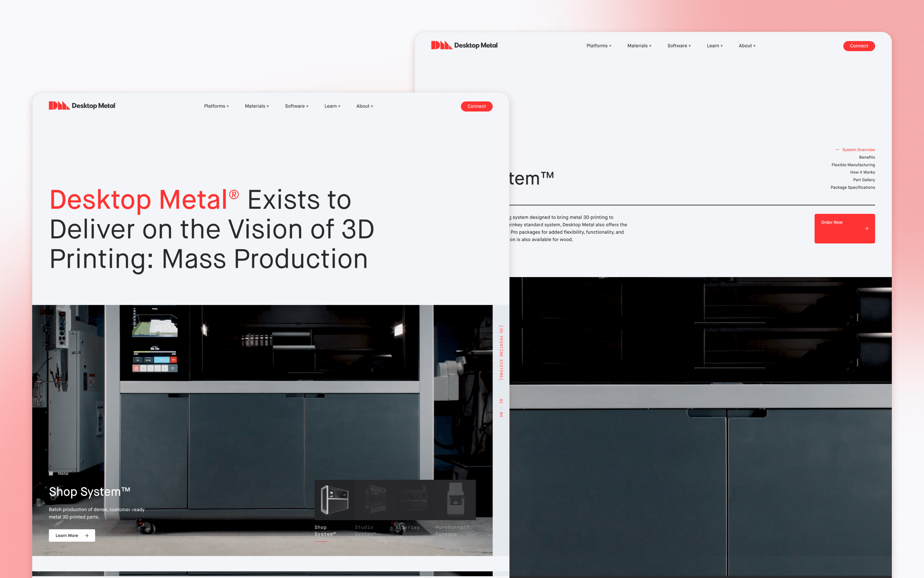Image resolution: width=924 pixels, height=578 pixels.
Task: Expand Platforms menu in front window
Action: tap(217, 106)
